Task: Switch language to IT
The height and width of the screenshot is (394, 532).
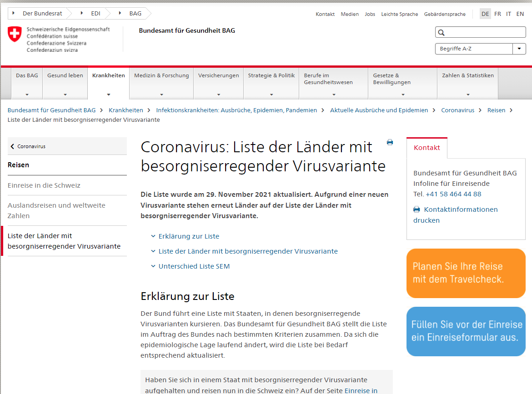Action: pyautogui.click(x=509, y=14)
